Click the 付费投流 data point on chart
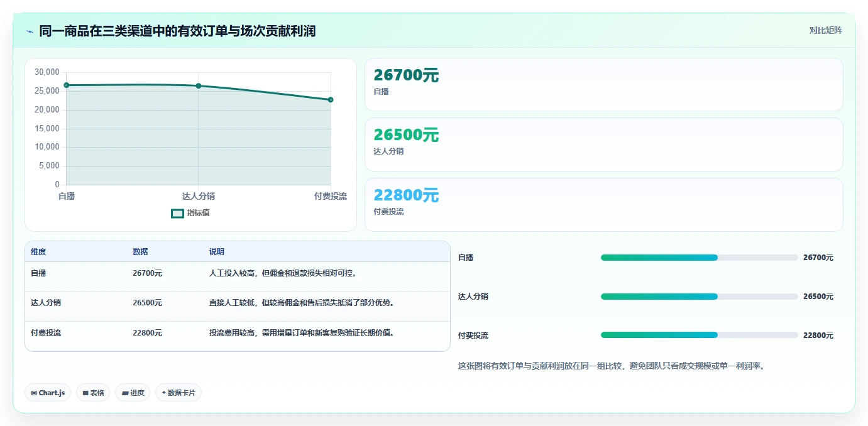 pos(331,99)
